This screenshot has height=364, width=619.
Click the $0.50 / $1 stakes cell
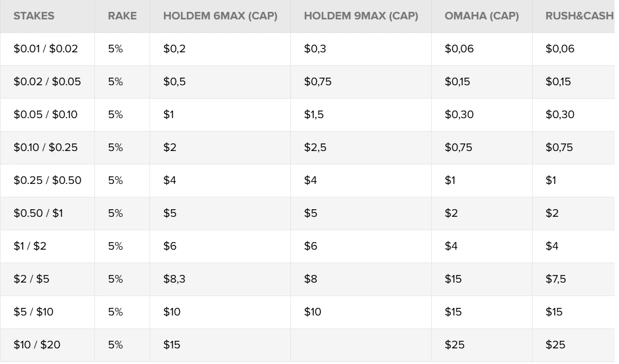coord(38,214)
